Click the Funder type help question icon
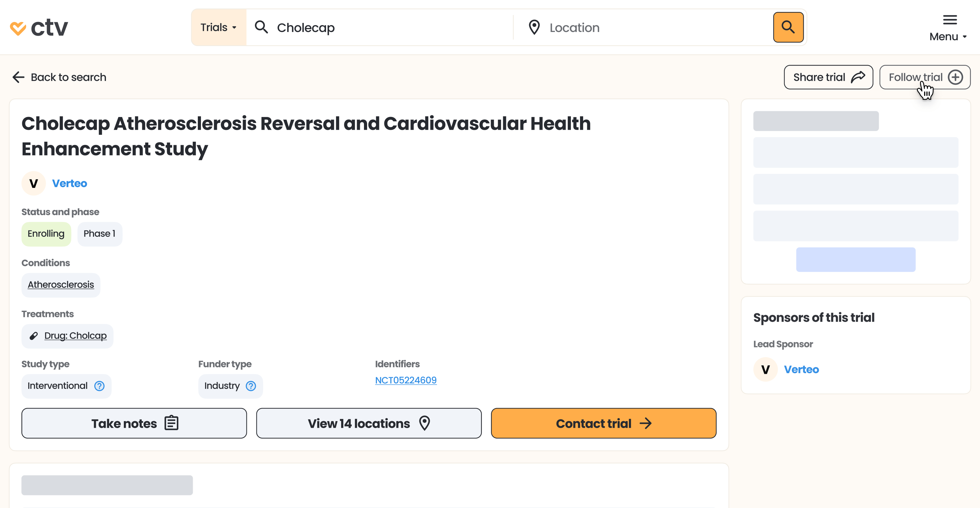980x508 pixels. pyautogui.click(x=251, y=386)
